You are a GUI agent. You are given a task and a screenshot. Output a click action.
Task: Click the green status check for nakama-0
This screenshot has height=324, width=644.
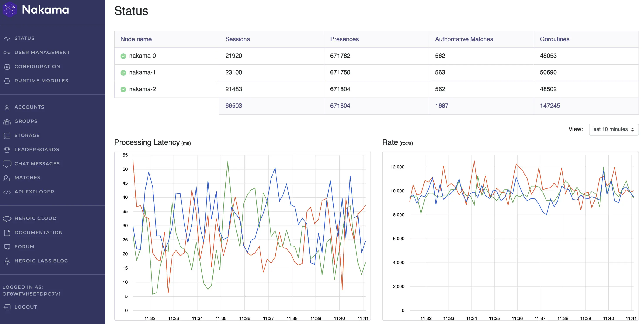(x=123, y=56)
